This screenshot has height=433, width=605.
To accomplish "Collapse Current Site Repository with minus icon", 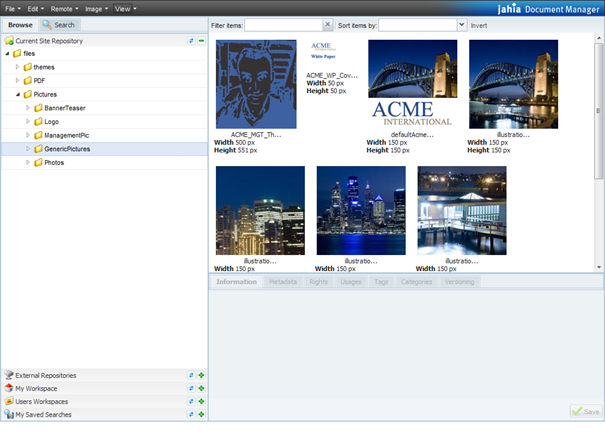I will click(201, 41).
